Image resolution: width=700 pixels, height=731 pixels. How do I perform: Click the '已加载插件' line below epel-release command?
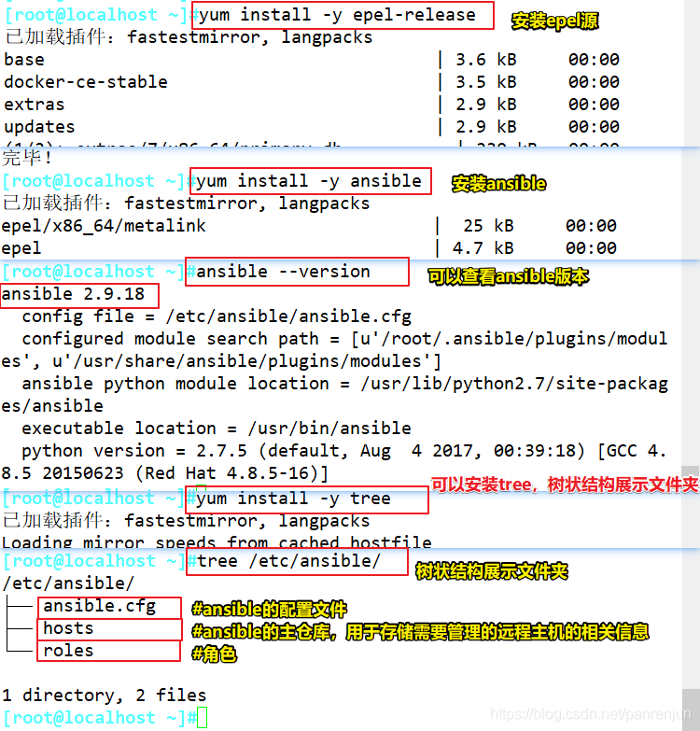tap(189, 37)
